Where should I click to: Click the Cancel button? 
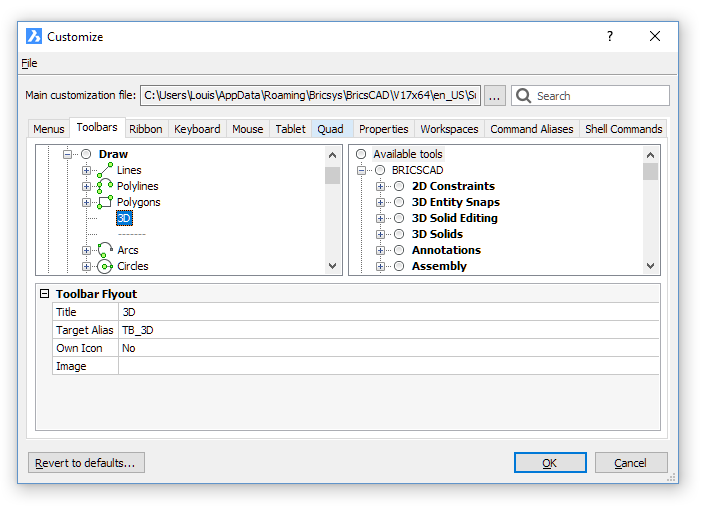click(x=631, y=463)
